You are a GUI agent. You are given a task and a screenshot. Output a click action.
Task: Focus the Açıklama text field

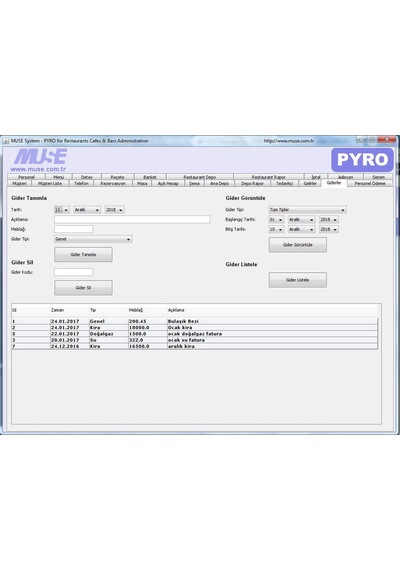pos(132,219)
